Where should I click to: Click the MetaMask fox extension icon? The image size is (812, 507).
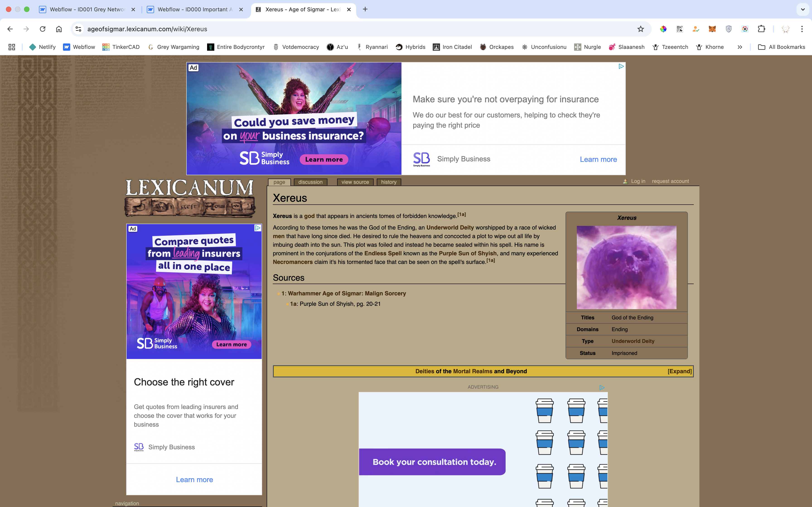(712, 29)
